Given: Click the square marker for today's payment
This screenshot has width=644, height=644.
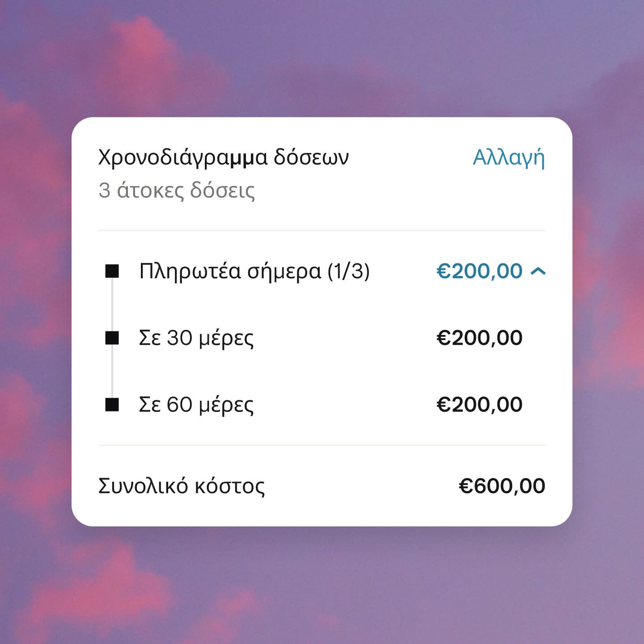Looking at the screenshot, I should (x=112, y=271).
